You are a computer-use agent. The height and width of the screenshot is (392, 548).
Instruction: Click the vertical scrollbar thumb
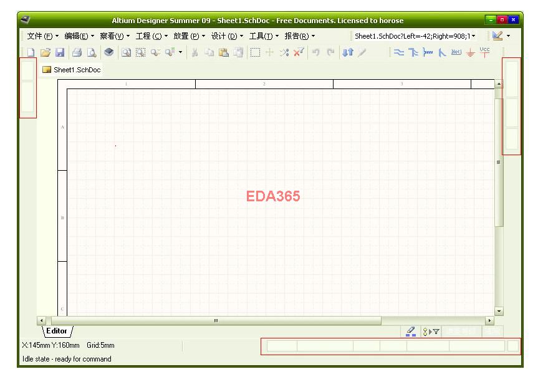pyautogui.click(x=499, y=162)
